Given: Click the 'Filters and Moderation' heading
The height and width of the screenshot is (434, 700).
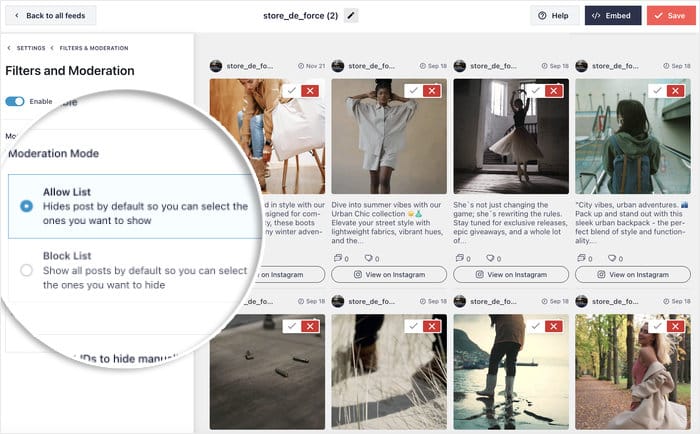Looking at the screenshot, I should click(70, 71).
